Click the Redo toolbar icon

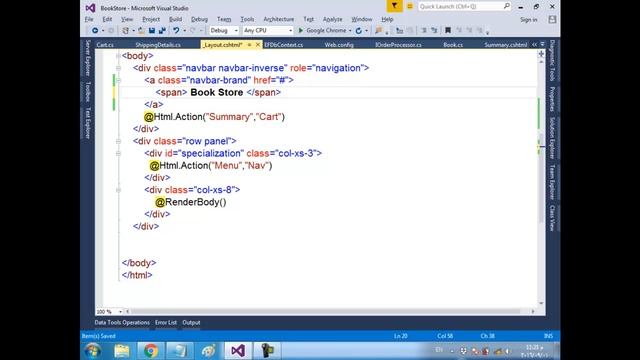coord(193,31)
